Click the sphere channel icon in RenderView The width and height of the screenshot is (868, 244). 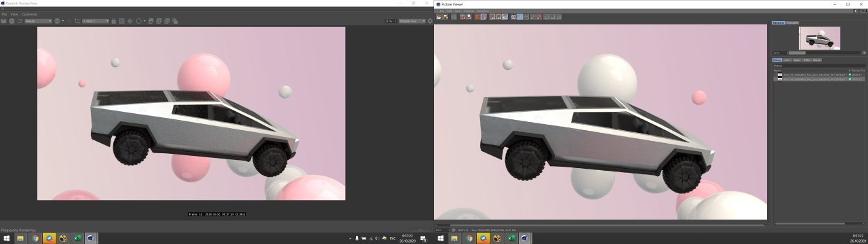tap(57, 21)
